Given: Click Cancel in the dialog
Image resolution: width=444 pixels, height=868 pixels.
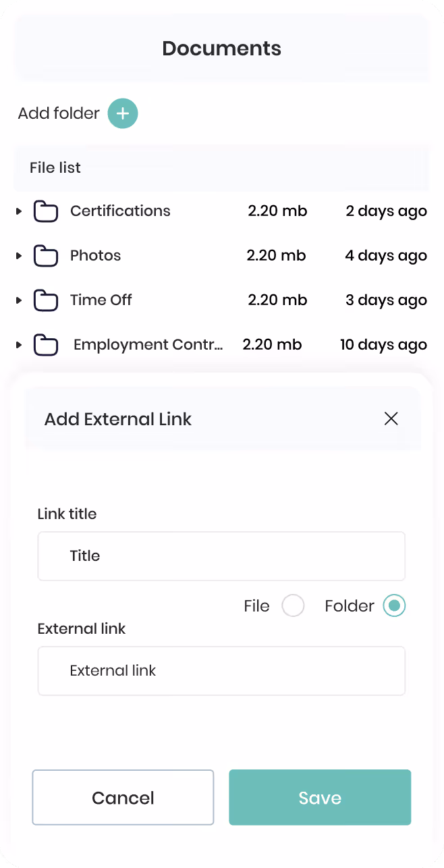Looking at the screenshot, I should point(123,797).
